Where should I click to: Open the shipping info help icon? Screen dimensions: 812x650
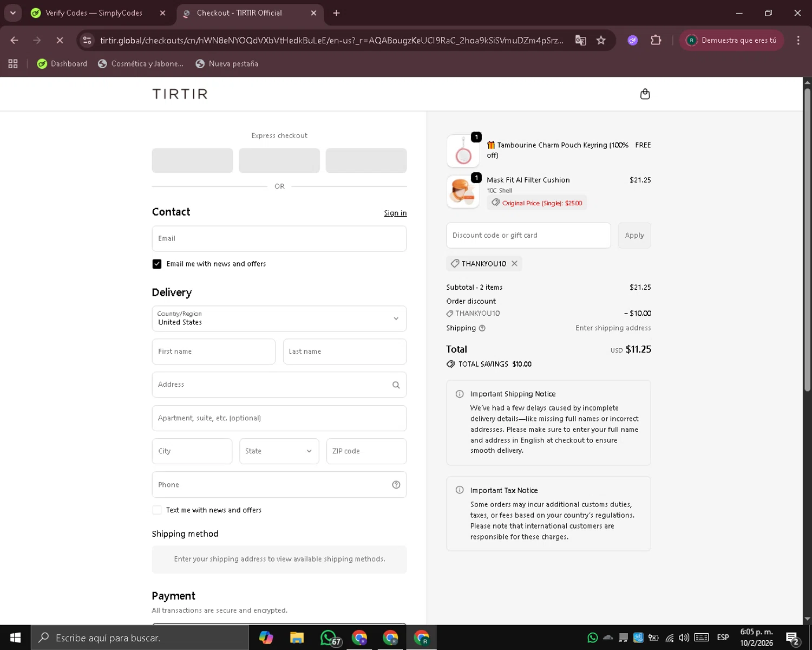(x=482, y=328)
